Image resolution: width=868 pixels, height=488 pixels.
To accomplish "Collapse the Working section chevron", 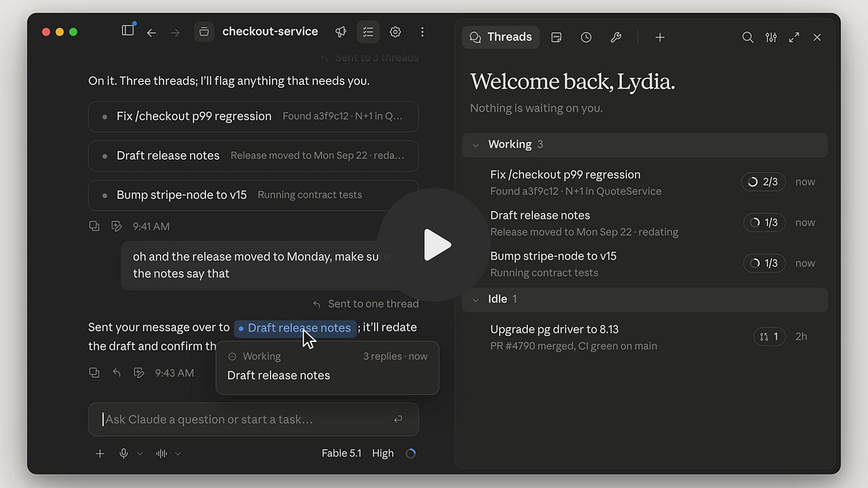I will pos(476,145).
